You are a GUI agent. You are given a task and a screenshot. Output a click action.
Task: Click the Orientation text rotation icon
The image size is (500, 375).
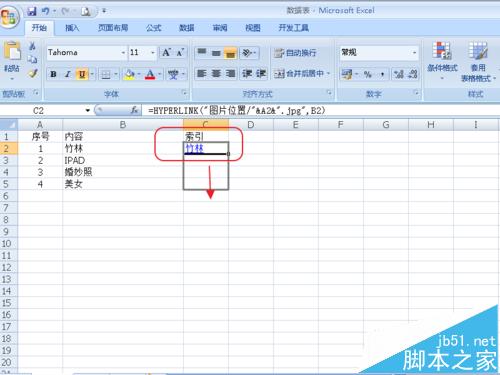coord(247,53)
